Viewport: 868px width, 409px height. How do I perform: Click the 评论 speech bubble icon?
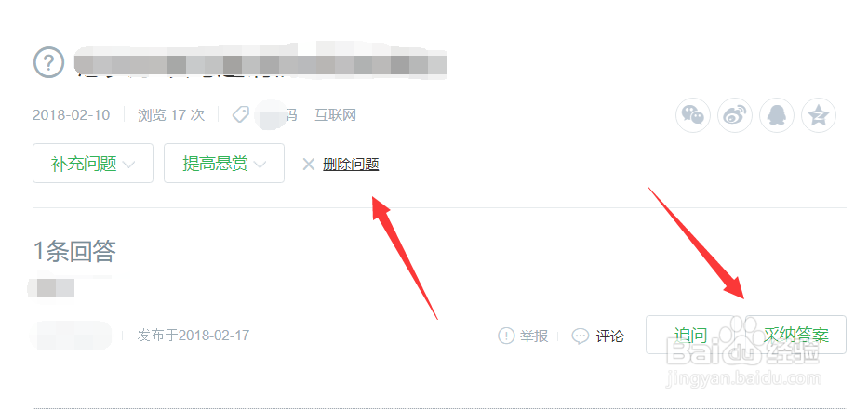pos(581,336)
